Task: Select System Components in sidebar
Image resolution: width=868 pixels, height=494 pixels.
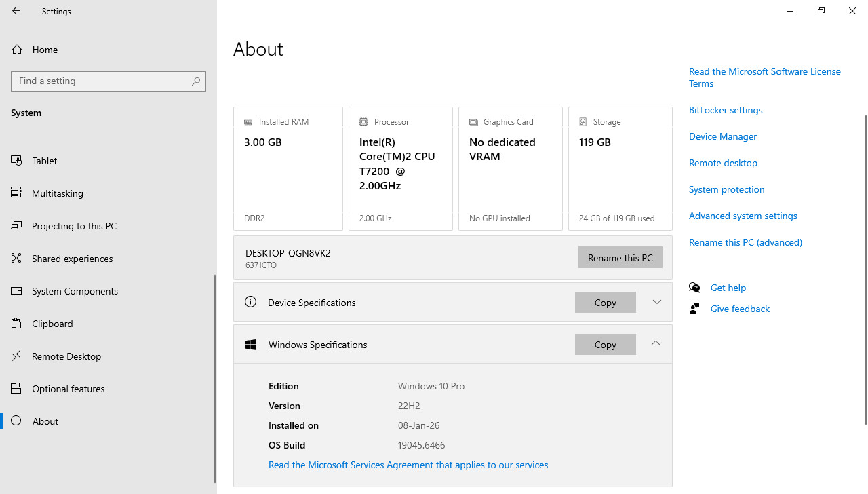Action: pos(108,291)
